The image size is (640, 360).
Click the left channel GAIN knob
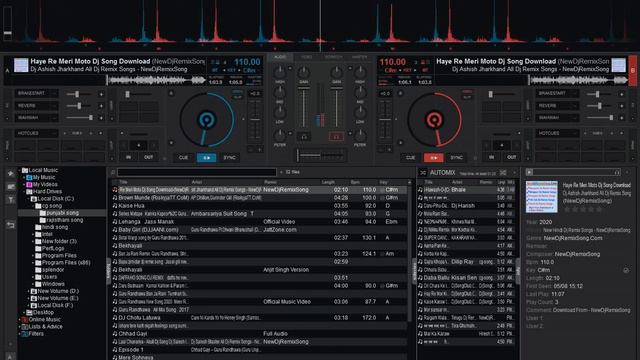304,73
